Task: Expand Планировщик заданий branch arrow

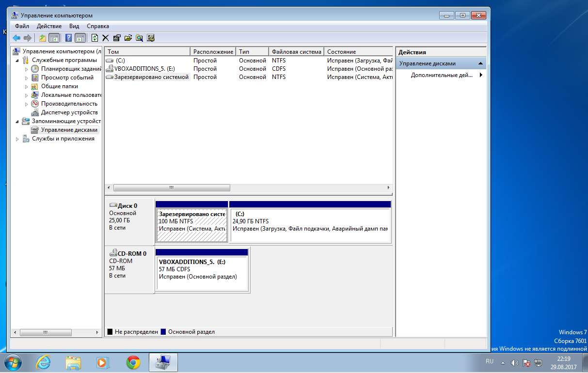Action: (x=27, y=69)
